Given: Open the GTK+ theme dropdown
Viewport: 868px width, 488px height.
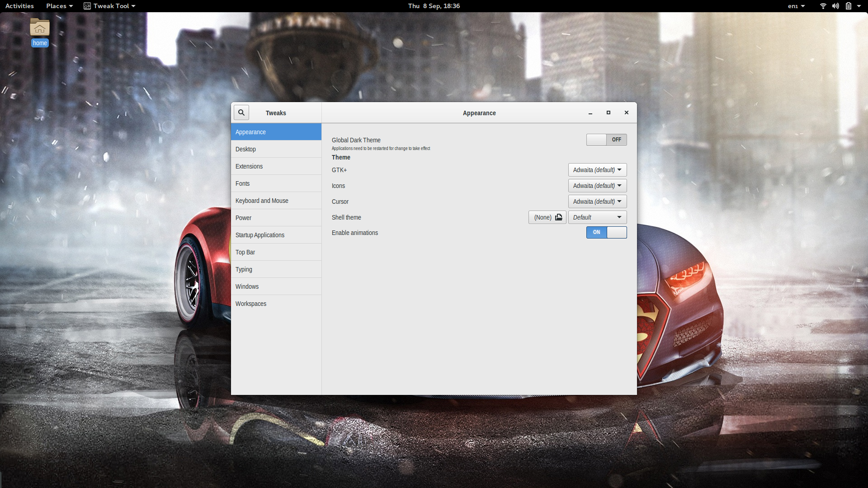Looking at the screenshot, I should [x=598, y=170].
